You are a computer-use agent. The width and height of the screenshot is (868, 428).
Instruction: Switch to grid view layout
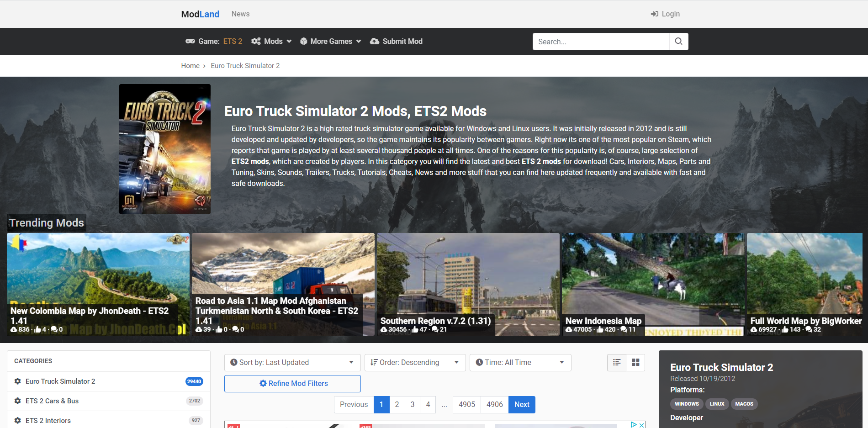coord(635,363)
